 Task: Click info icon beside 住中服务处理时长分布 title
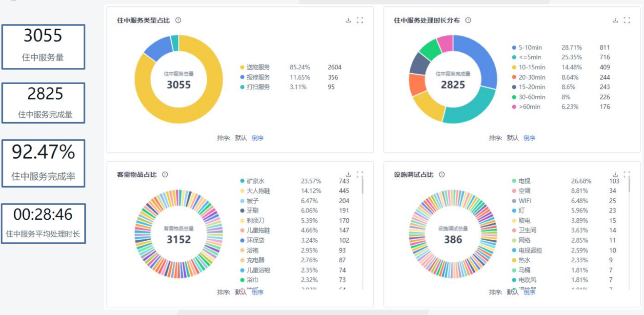[468, 21]
